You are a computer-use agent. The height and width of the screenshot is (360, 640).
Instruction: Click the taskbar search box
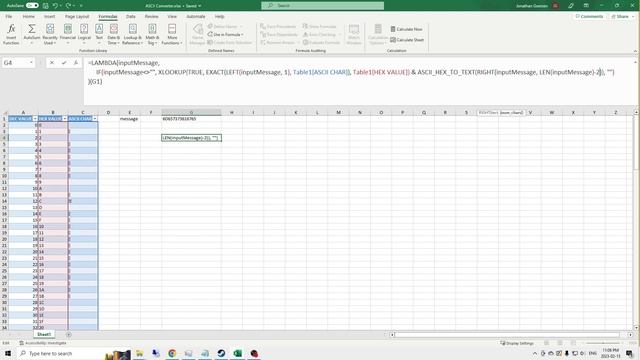[61, 353]
